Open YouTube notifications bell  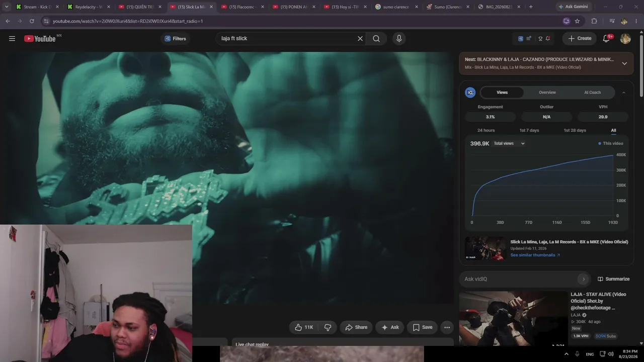click(x=607, y=39)
